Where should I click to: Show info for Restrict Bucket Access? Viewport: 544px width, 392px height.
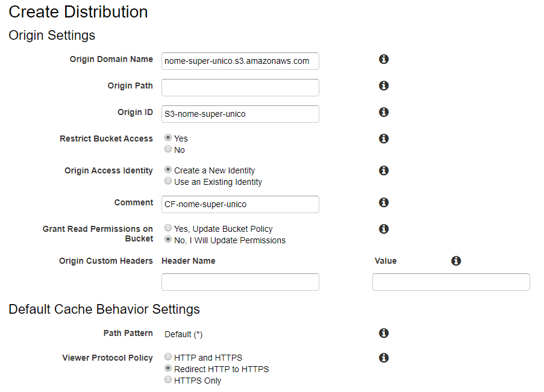click(383, 138)
